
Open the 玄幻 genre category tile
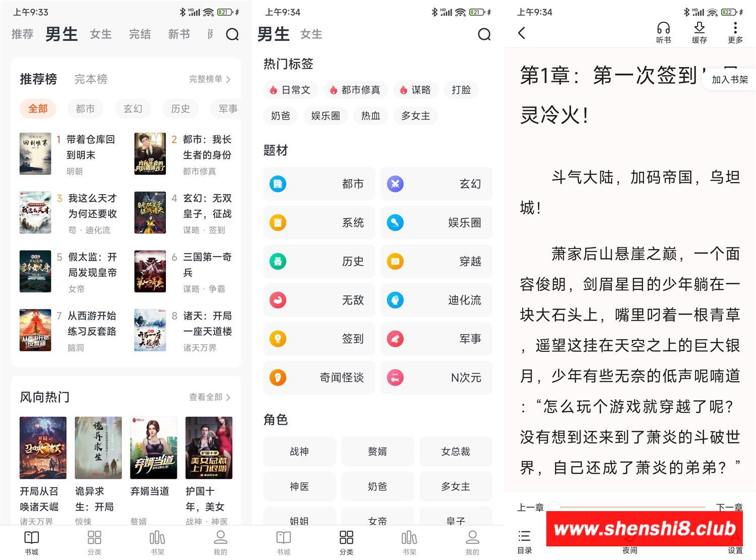436,184
